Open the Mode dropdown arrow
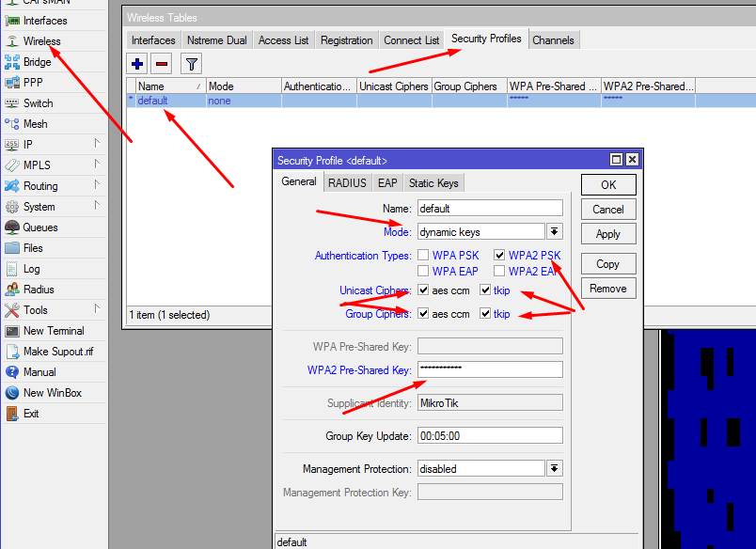 [555, 231]
